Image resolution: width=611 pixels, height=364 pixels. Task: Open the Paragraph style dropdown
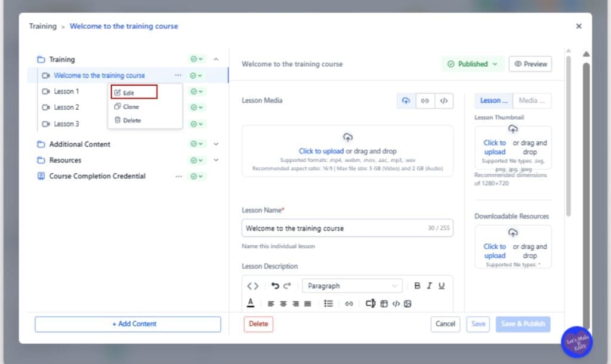(x=352, y=285)
